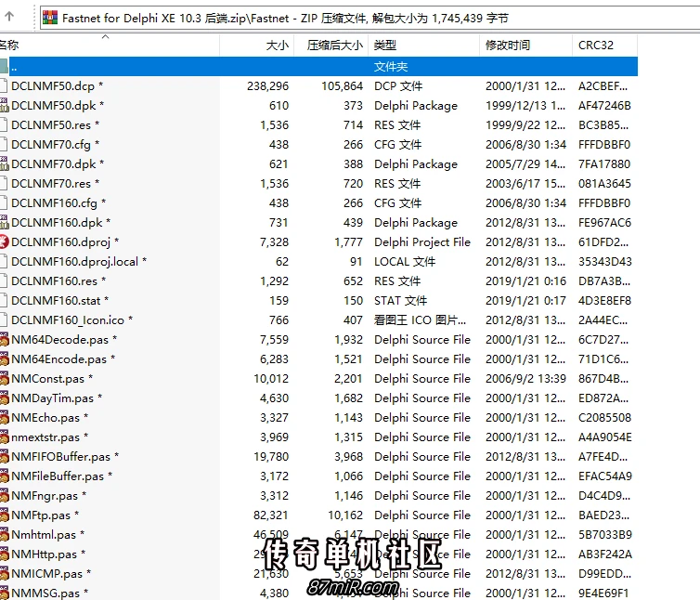Select file name DCLNMF160_Icon.ico
700x600 pixels.
[x=71, y=320]
